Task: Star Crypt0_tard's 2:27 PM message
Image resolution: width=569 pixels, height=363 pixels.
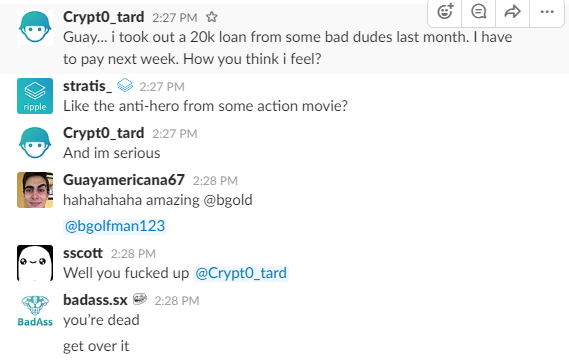Action: click(x=212, y=17)
